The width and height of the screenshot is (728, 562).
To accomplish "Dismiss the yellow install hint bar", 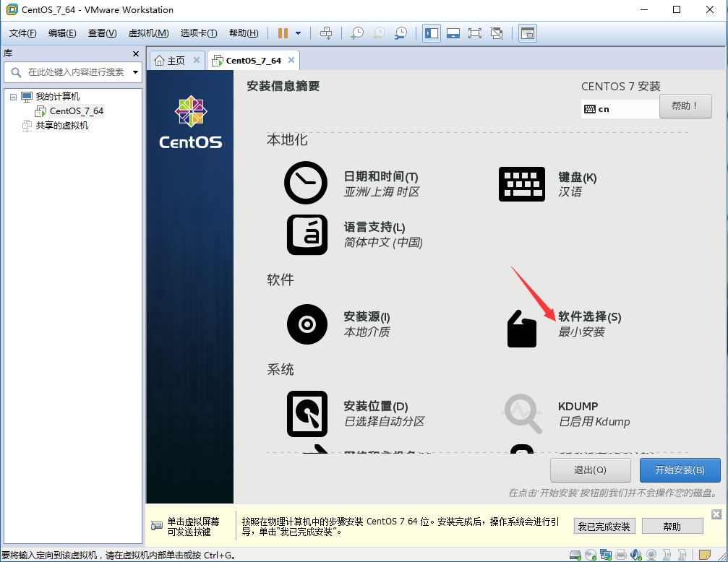I will [716, 514].
